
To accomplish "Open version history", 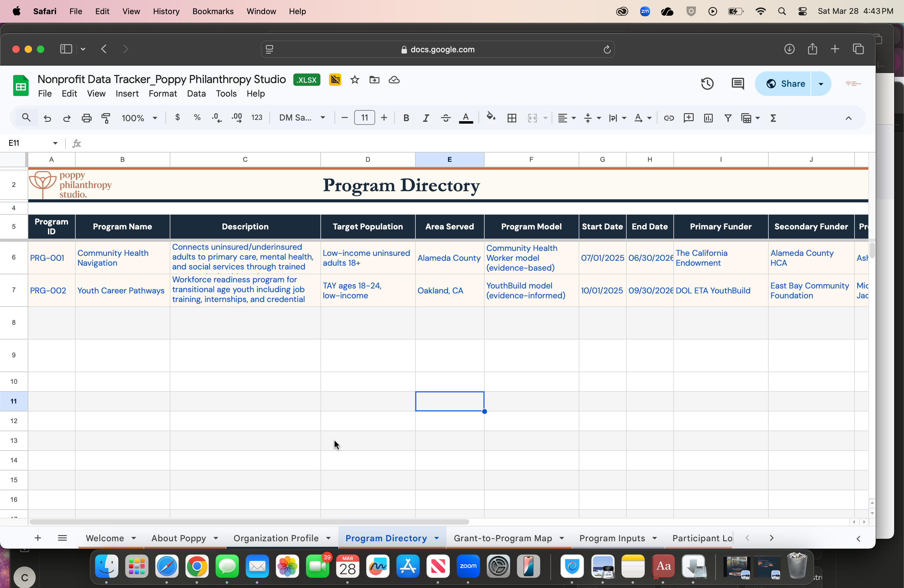I will (707, 84).
